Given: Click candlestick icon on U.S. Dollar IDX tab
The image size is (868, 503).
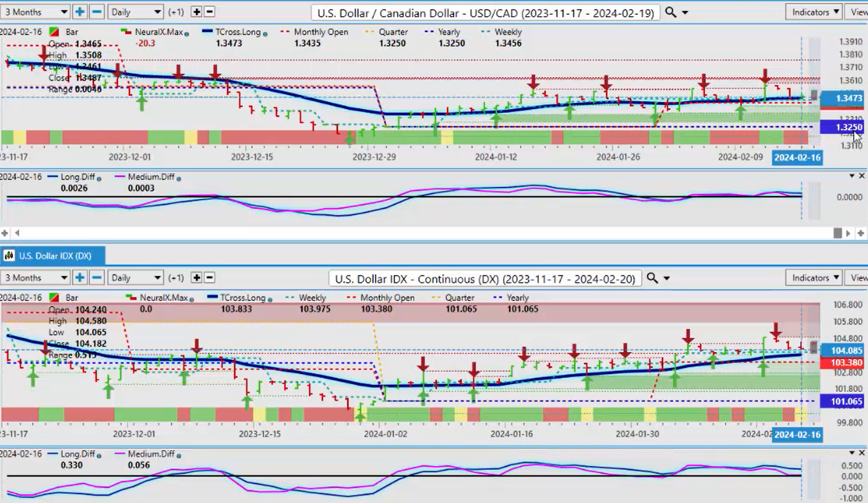Looking at the screenshot, I should pyautogui.click(x=10, y=256).
